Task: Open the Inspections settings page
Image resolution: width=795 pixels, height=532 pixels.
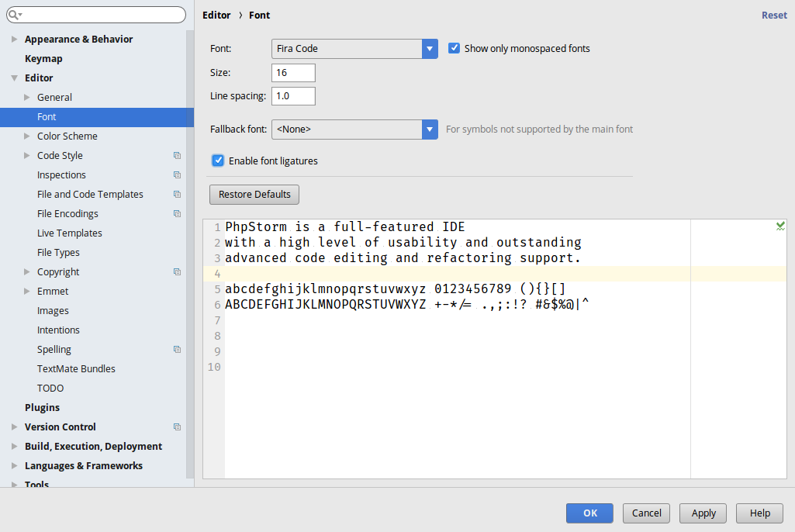Action: click(x=61, y=175)
